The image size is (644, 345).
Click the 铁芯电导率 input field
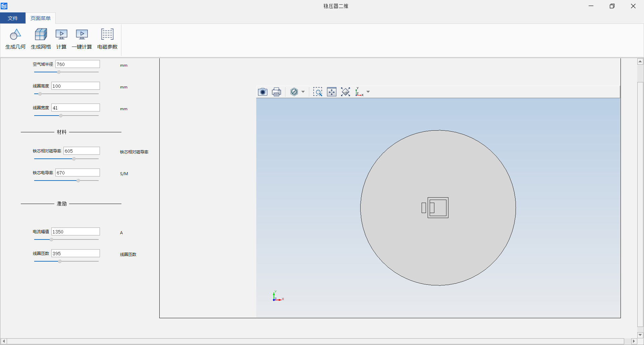[77, 172]
